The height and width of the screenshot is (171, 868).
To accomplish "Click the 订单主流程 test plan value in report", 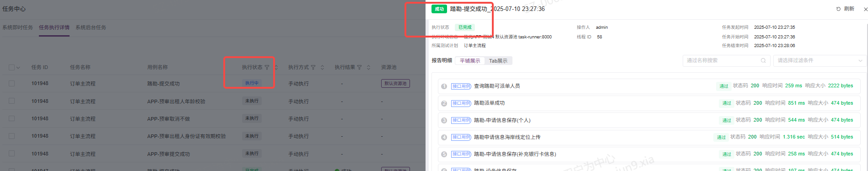I will click(x=475, y=46).
